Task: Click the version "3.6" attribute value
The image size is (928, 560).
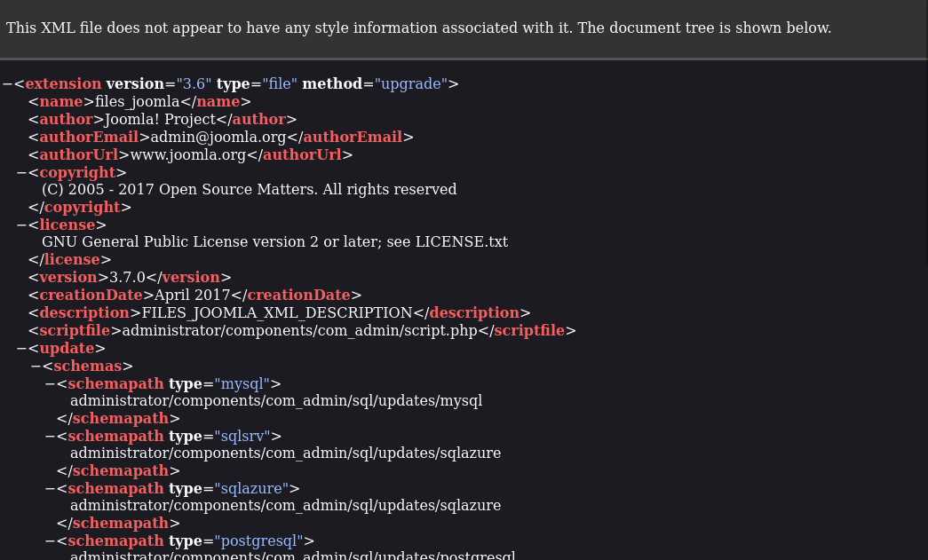Action: pos(194,84)
